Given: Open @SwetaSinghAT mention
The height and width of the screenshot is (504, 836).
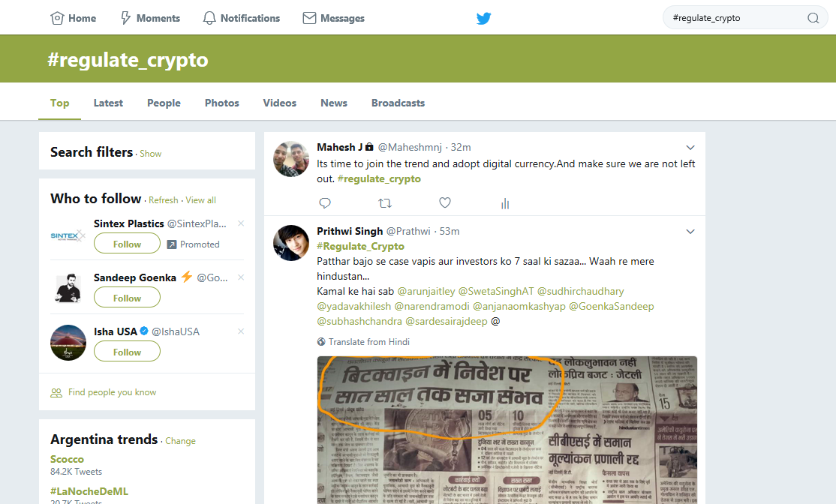Looking at the screenshot, I should tap(496, 292).
